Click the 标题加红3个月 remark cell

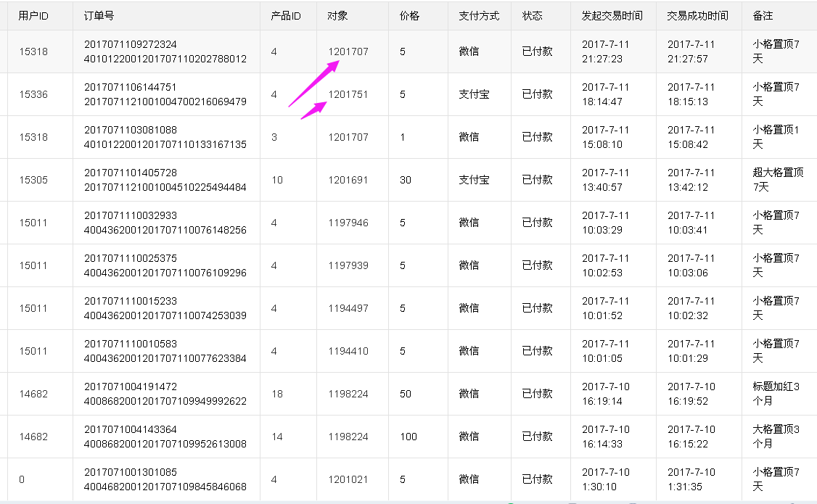(x=776, y=394)
